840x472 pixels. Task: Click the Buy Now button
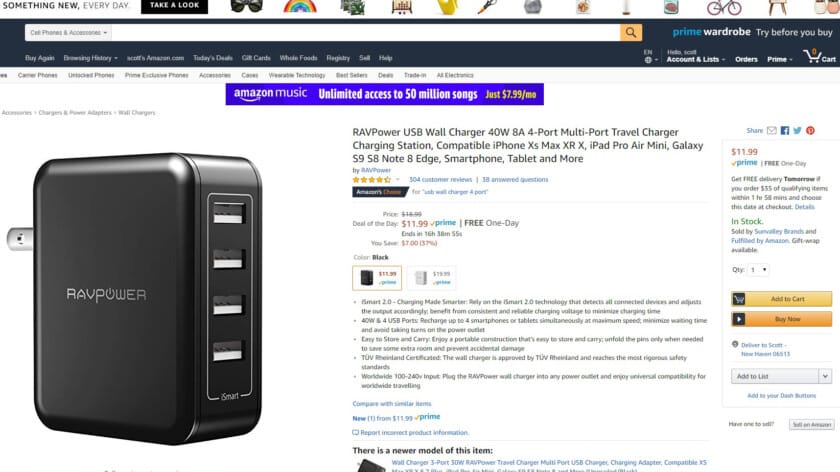pos(782,319)
